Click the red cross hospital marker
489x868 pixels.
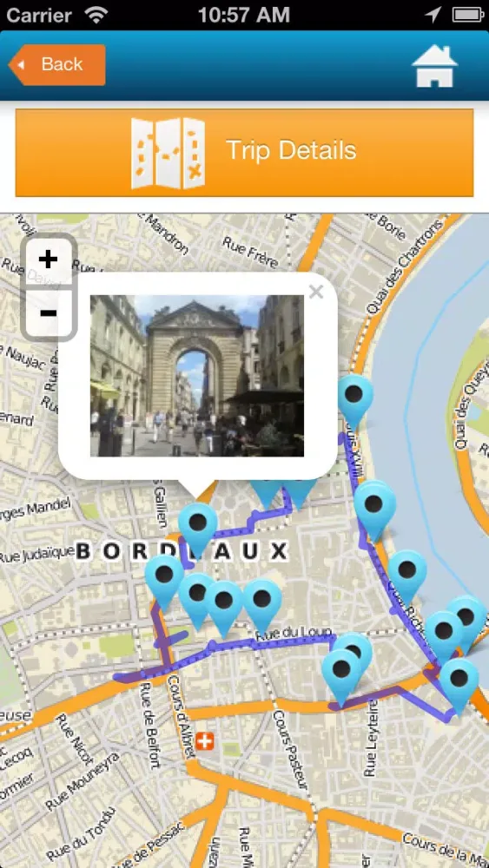[205, 741]
